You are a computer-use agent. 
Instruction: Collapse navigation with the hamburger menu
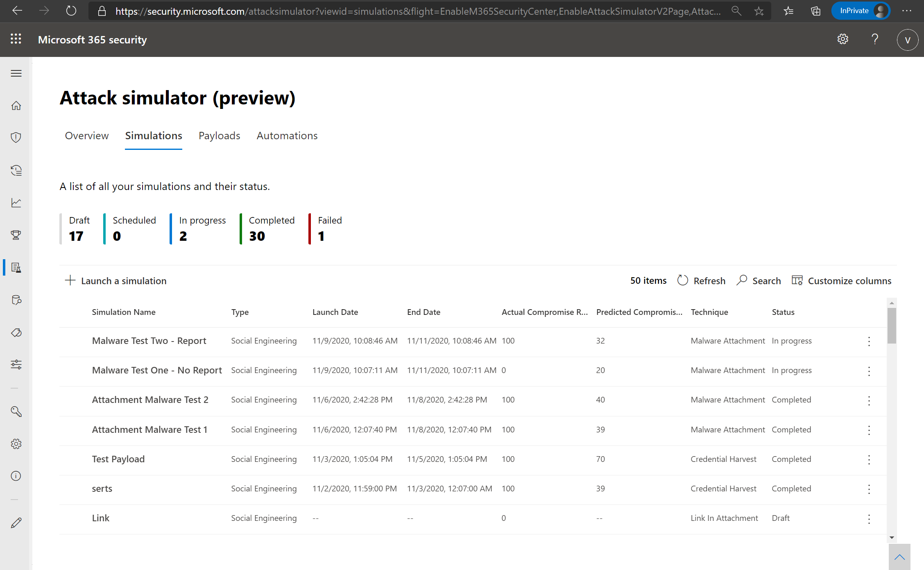tap(16, 73)
